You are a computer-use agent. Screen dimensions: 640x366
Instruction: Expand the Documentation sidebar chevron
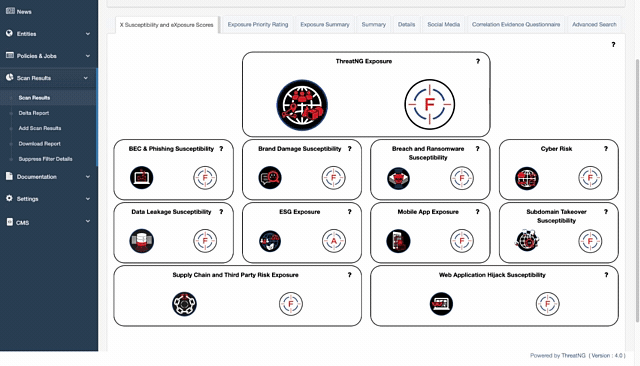88,177
